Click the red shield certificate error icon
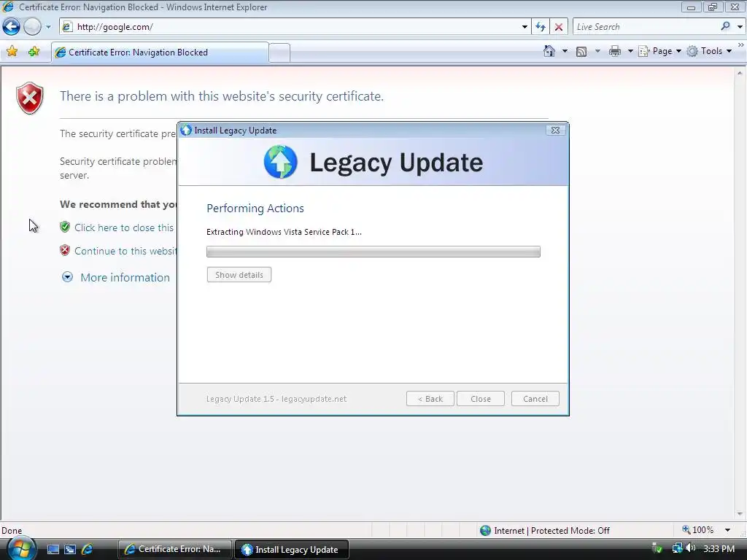Image resolution: width=747 pixels, height=560 pixels. pos(29,98)
